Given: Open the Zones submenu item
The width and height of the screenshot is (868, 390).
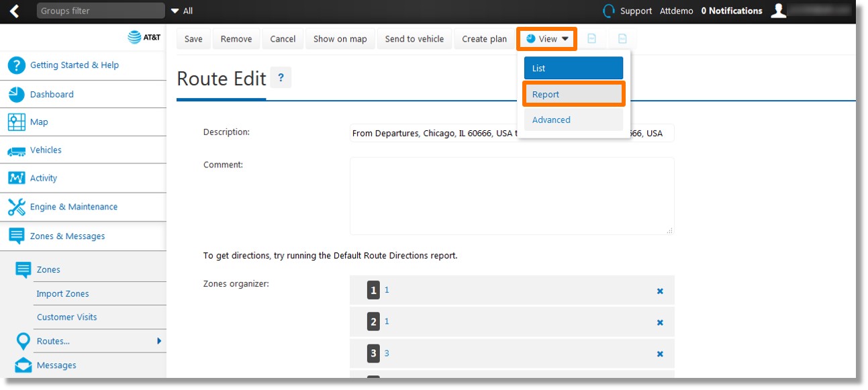Looking at the screenshot, I should (x=48, y=270).
